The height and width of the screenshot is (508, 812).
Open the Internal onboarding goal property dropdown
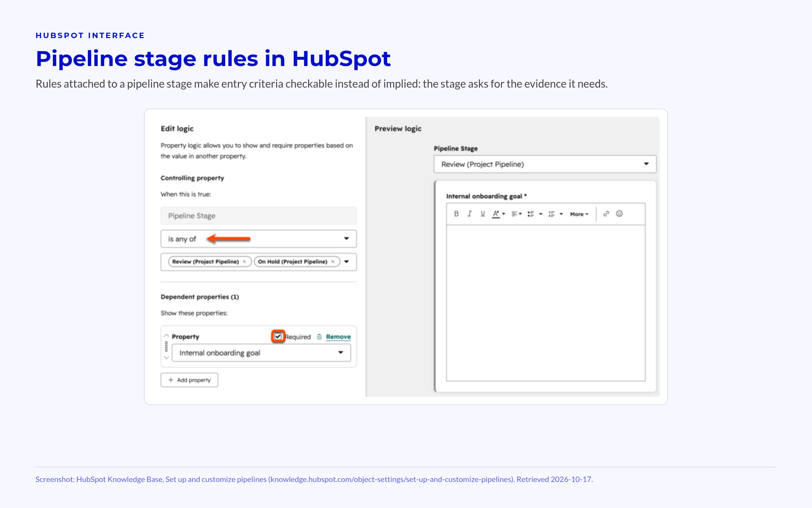[x=261, y=353]
